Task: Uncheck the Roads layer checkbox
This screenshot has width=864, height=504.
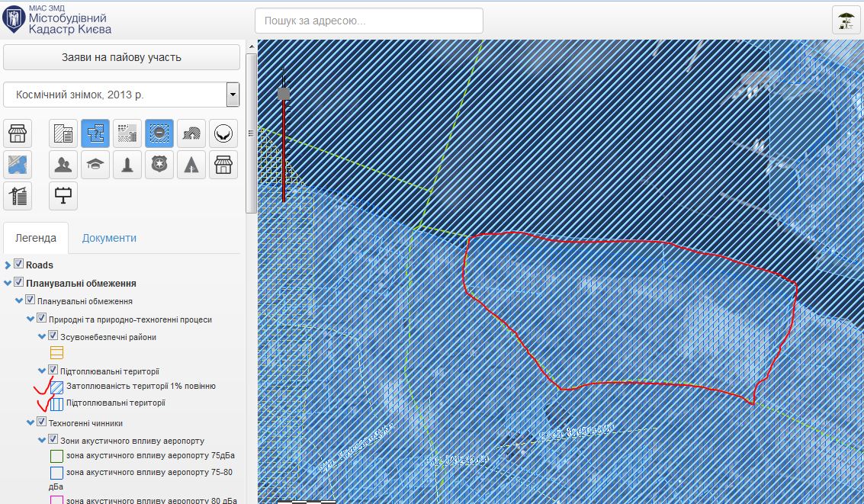Action: 19,265
